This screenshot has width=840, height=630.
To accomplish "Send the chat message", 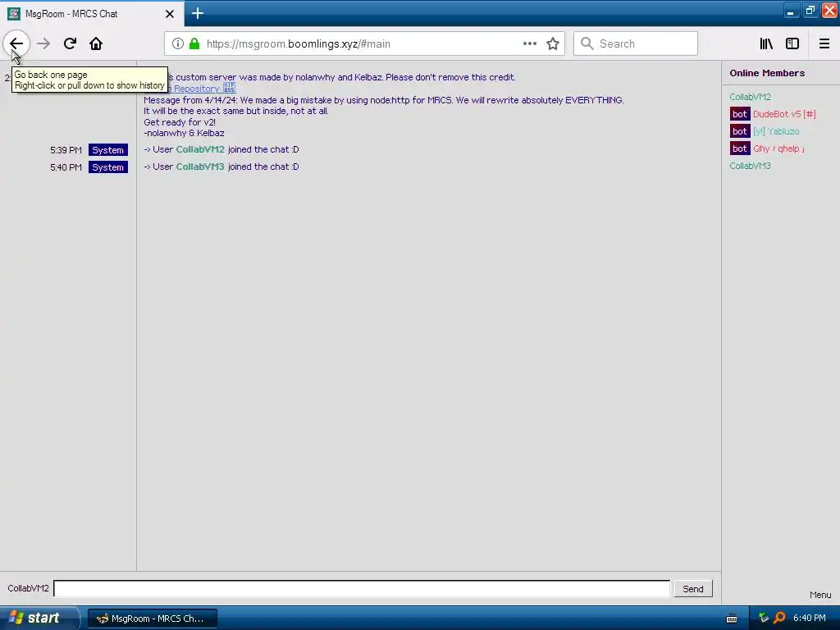I will point(692,589).
